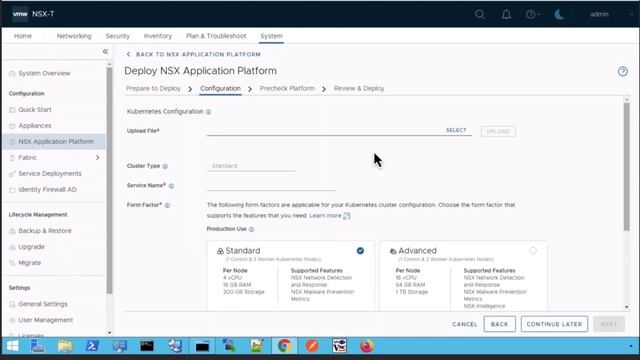The image size is (640, 360).
Task: Click Back to NSX Application Platform link
Action: tap(198, 54)
